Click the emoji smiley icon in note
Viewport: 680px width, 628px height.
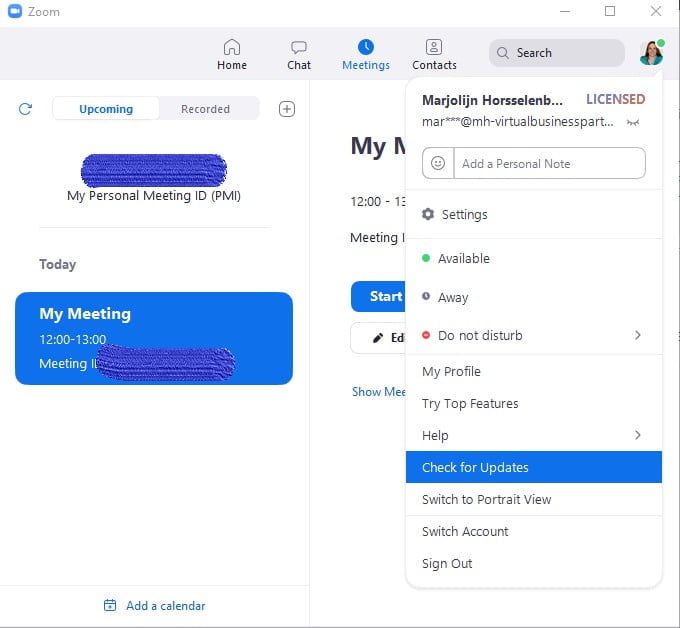[x=438, y=163]
